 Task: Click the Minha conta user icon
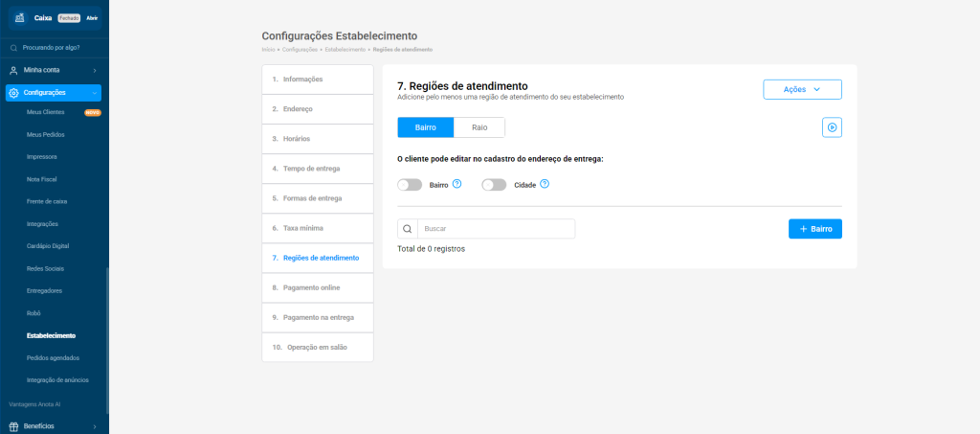(13, 70)
